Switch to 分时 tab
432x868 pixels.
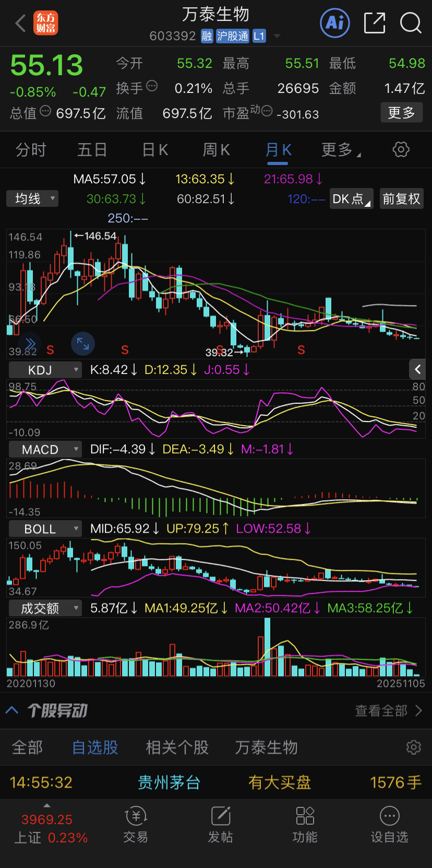[31, 150]
